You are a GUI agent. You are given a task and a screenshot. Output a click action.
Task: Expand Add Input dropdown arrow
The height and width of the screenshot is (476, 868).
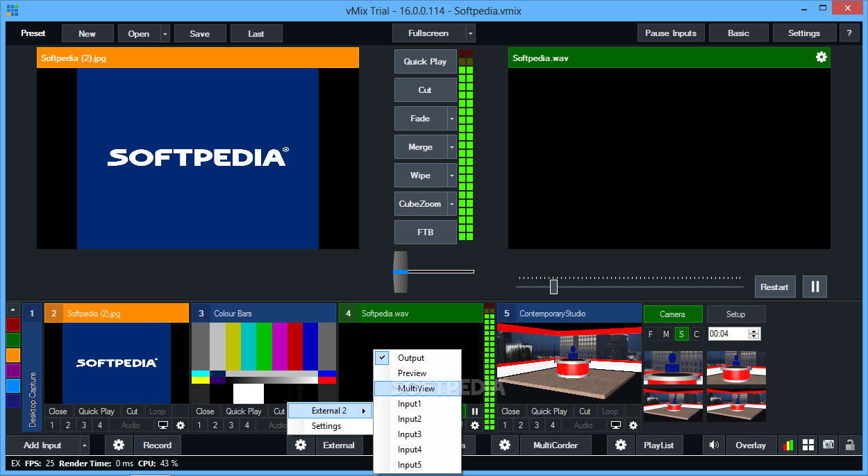(85, 445)
